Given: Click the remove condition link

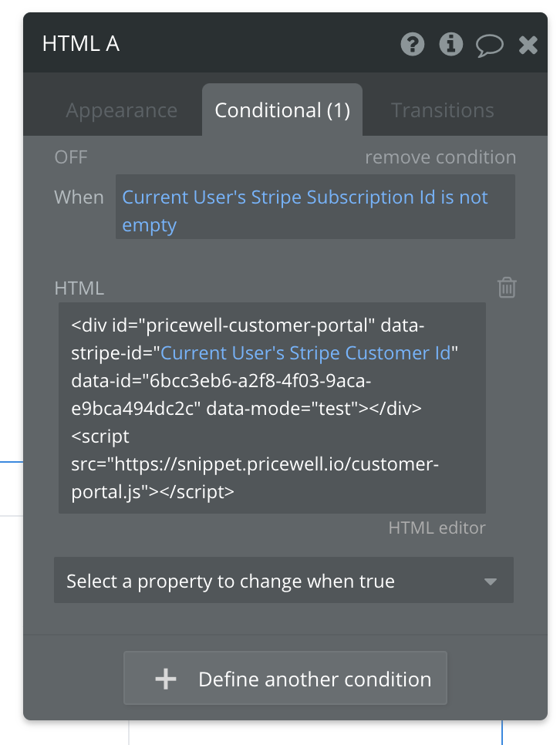Looking at the screenshot, I should [440, 157].
